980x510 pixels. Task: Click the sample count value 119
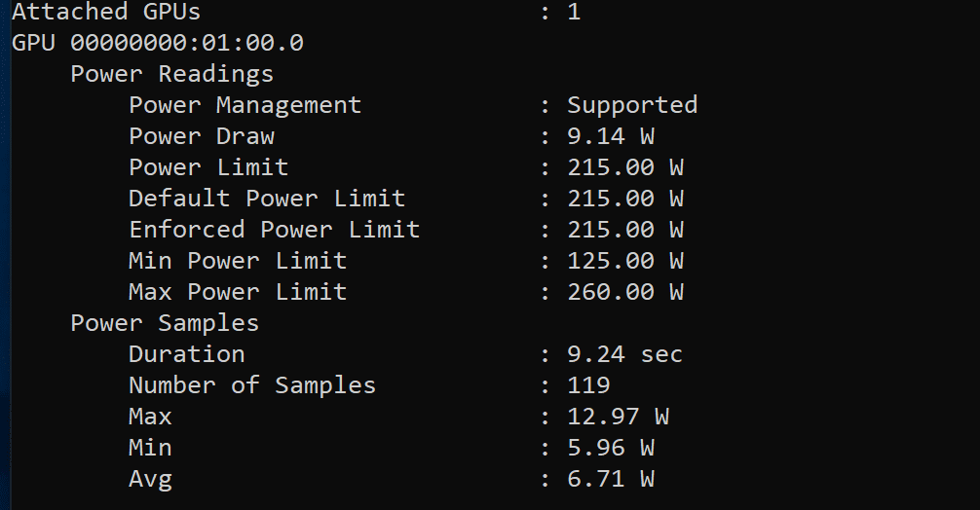[x=588, y=385]
